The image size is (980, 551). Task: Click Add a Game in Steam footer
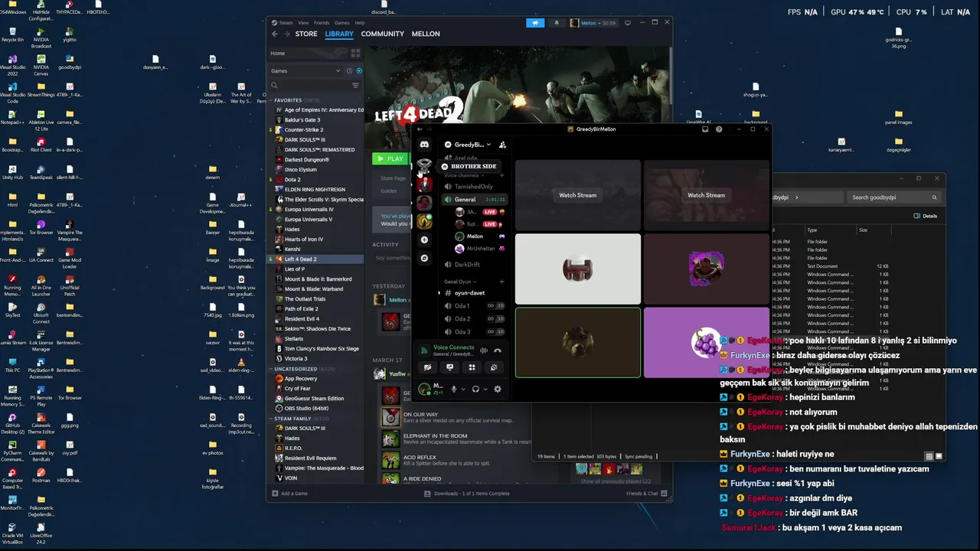coord(290,494)
